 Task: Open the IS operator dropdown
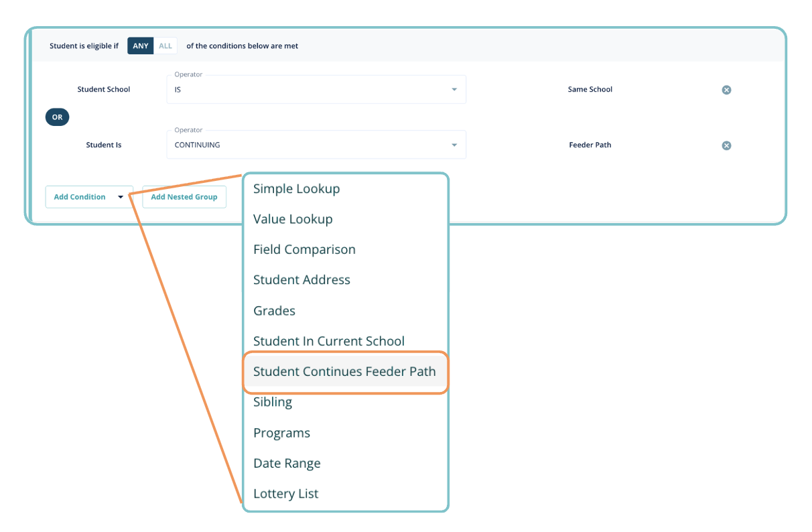[x=316, y=89]
